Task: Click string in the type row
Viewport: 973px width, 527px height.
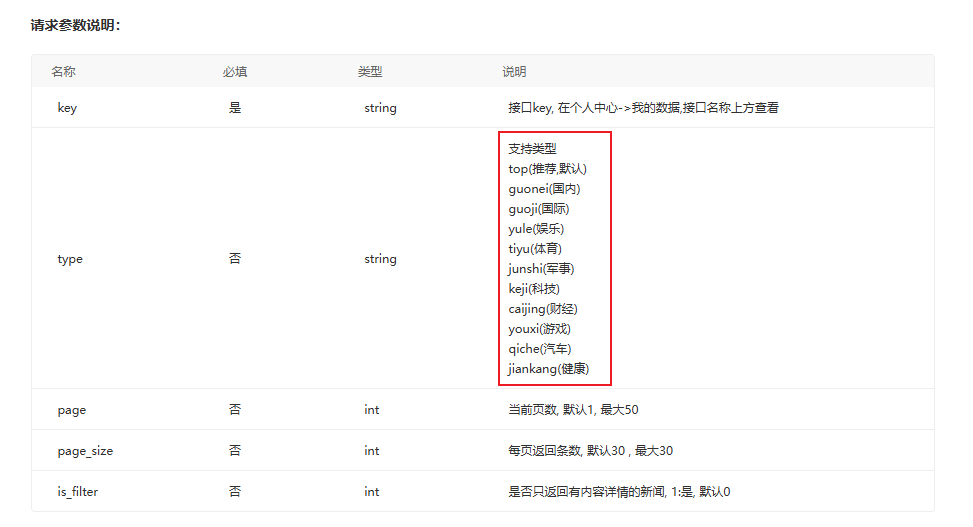Action: (x=380, y=259)
